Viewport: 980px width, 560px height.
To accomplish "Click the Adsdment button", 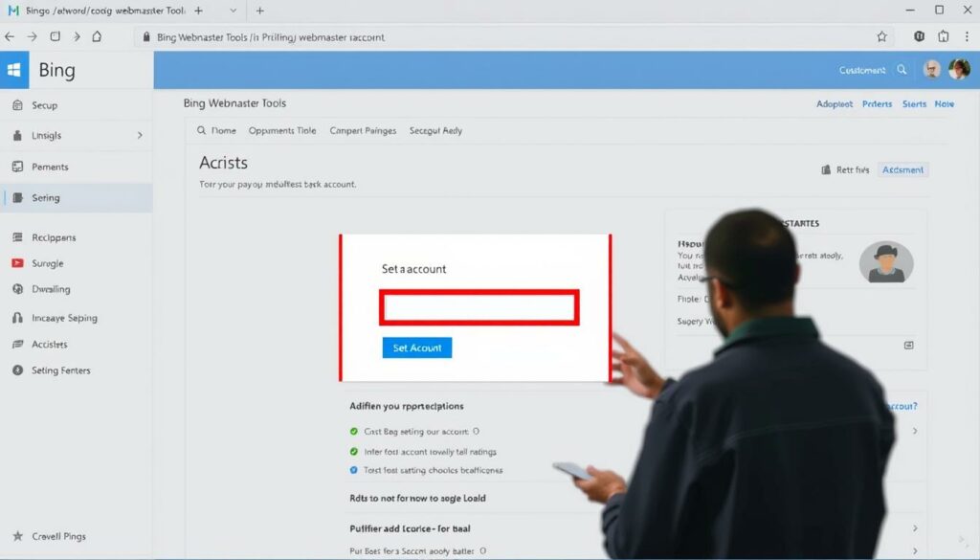I will (902, 169).
